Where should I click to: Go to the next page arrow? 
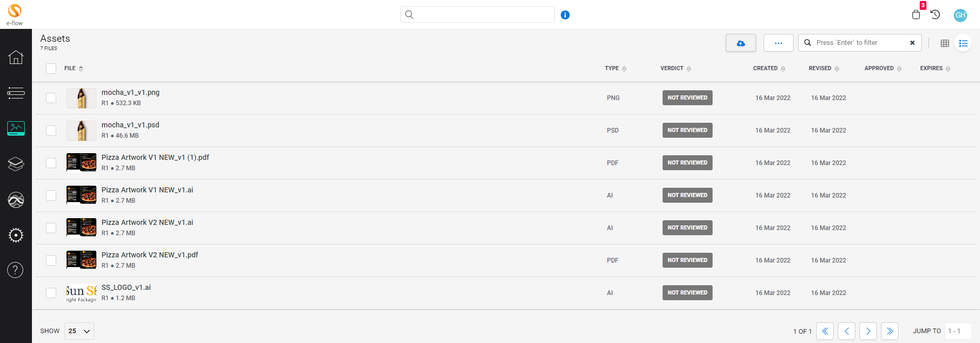coord(868,331)
